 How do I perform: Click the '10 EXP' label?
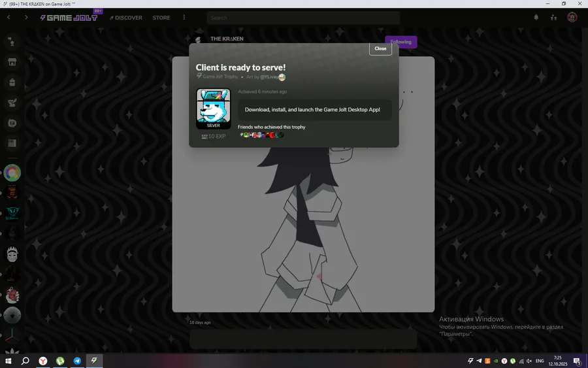(x=214, y=136)
